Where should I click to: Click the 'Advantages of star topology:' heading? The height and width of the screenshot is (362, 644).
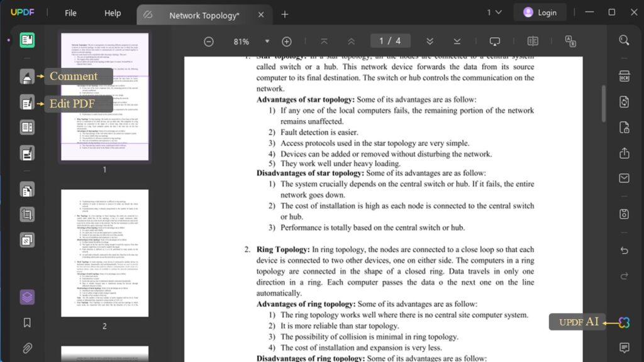tap(306, 100)
